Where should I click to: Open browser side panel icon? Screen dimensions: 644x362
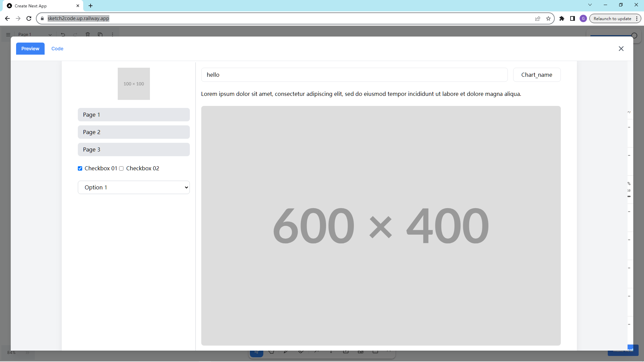573,18
